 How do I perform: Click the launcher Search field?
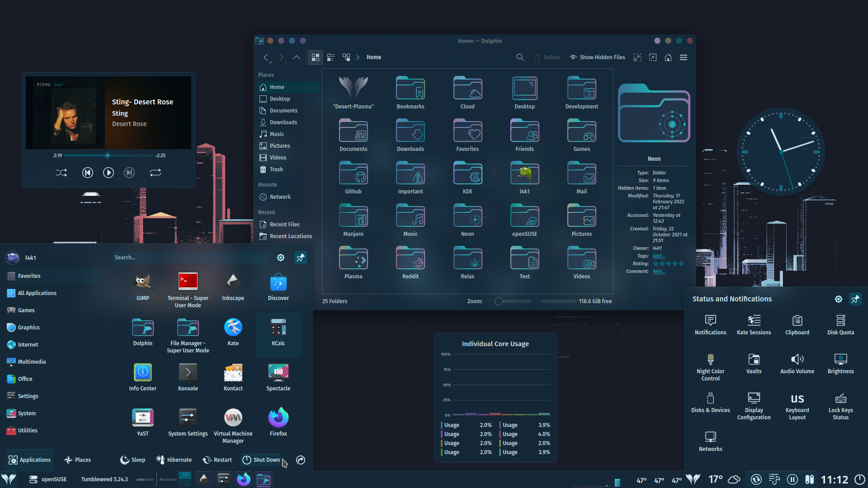coord(190,258)
